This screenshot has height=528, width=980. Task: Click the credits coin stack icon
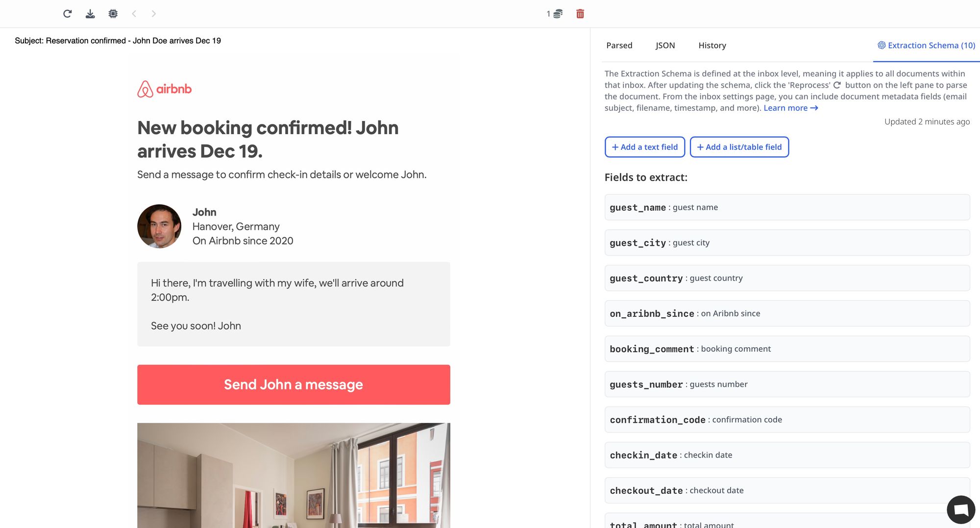click(x=558, y=14)
